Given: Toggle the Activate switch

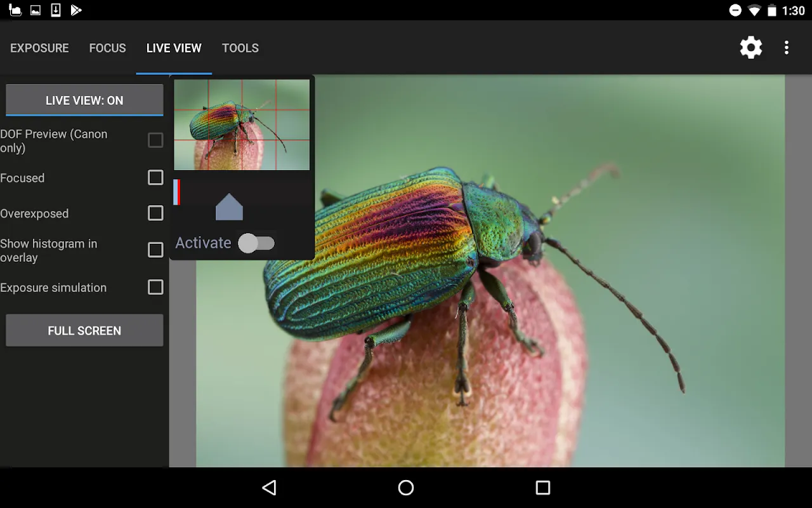Looking at the screenshot, I should (x=256, y=243).
